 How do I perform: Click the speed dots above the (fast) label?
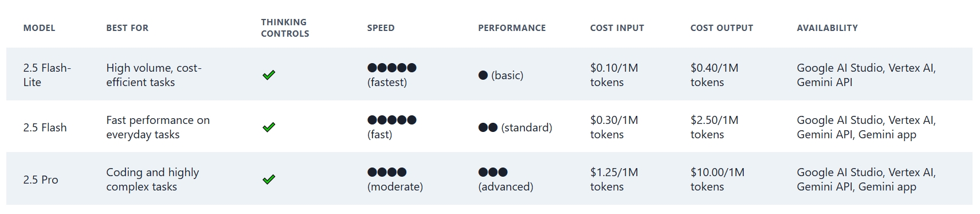[392, 120]
